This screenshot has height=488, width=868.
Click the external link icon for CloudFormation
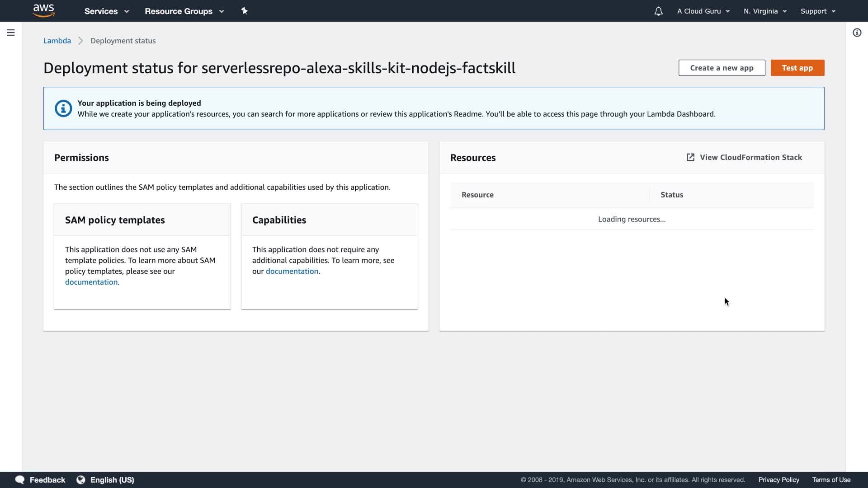click(x=690, y=157)
